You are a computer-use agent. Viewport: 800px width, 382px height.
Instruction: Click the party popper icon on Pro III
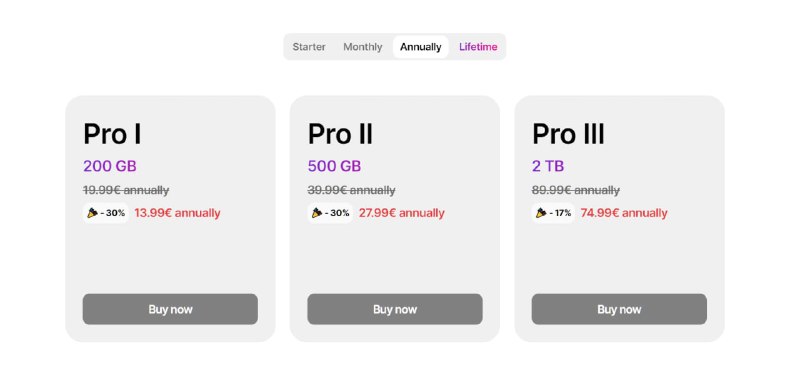tap(541, 213)
